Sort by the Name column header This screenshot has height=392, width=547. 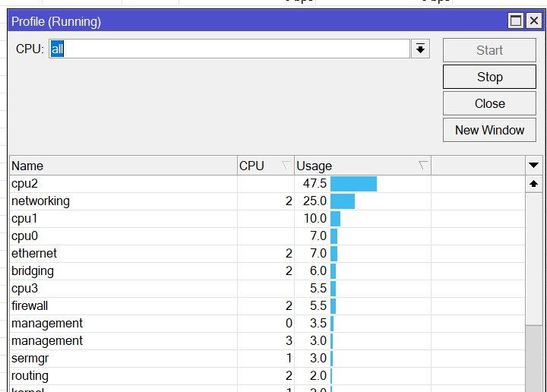(124, 166)
